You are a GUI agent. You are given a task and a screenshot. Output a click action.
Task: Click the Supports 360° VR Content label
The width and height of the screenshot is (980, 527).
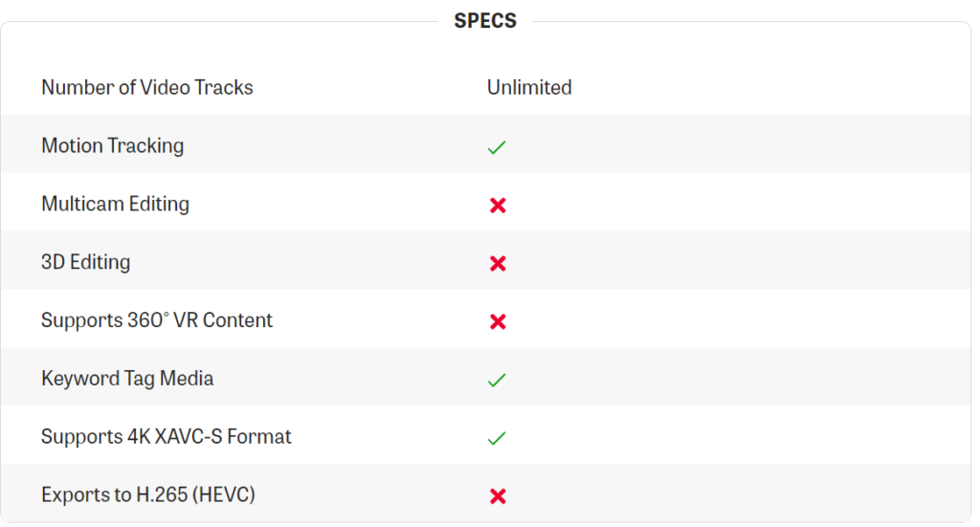(157, 319)
